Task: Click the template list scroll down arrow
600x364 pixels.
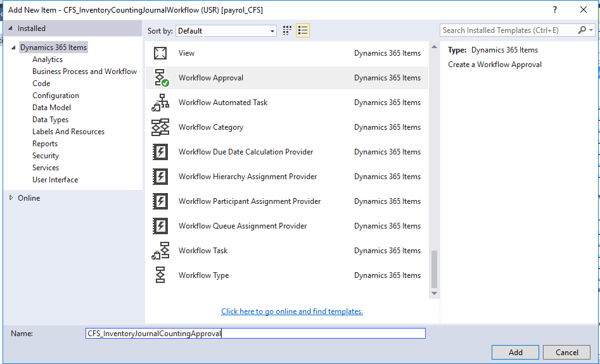Action: [x=434, y=293]
